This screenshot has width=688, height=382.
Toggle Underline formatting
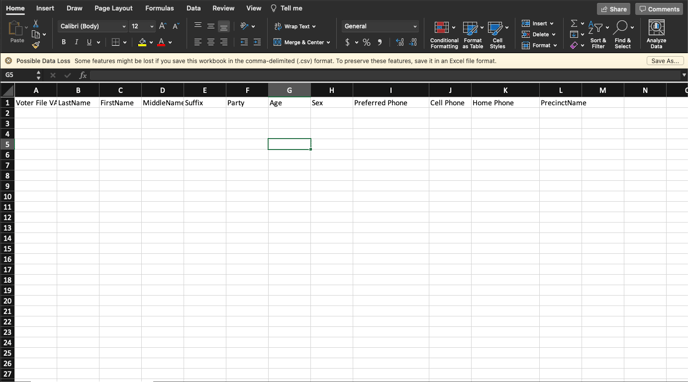pos(89,42)
